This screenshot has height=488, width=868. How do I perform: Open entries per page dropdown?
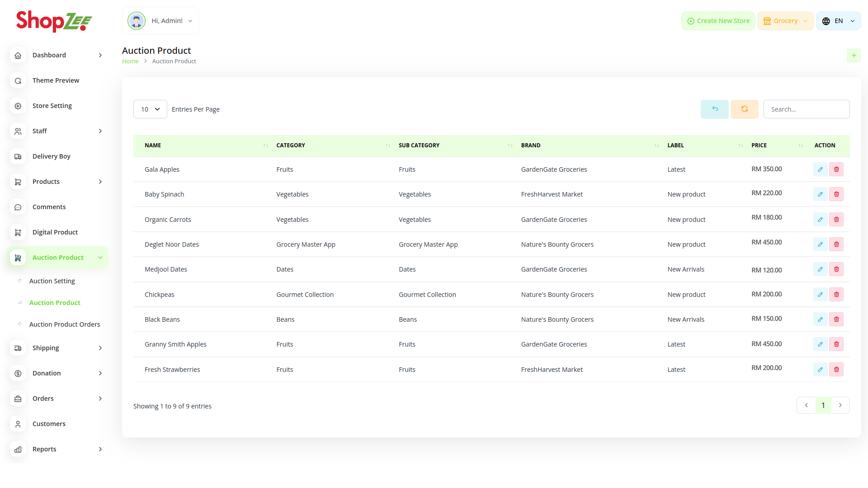pyautogui.click(x=150, y=109)
